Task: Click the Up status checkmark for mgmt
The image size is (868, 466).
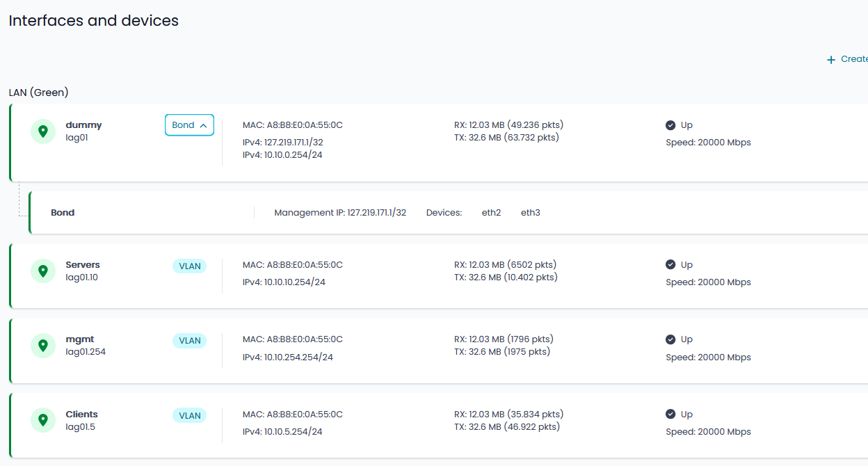Action: click(x=670, y=339)
